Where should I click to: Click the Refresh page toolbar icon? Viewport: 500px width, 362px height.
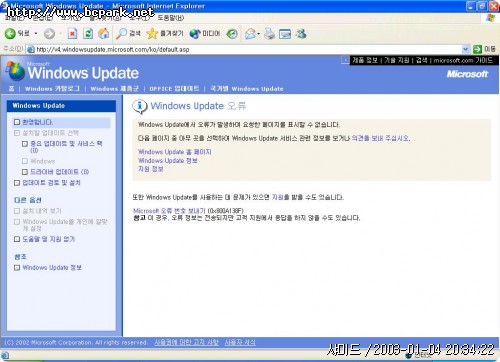pos(88,33)
